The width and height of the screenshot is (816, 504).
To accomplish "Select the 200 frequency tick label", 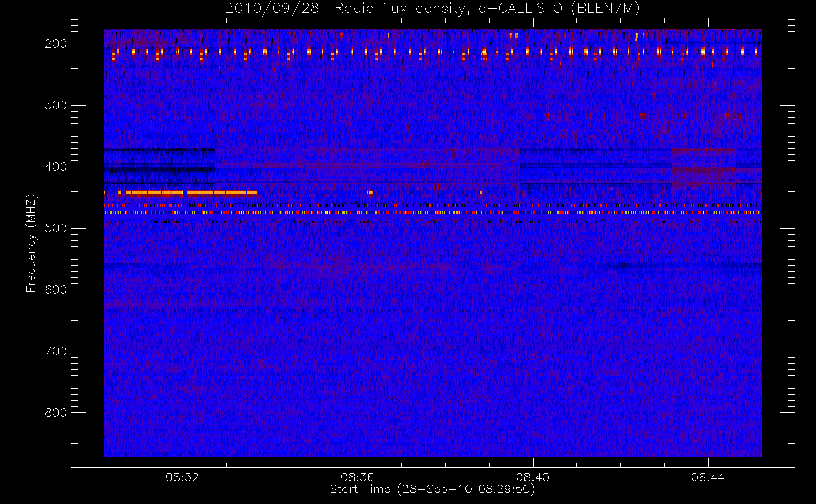I will (x=56, y=44).
